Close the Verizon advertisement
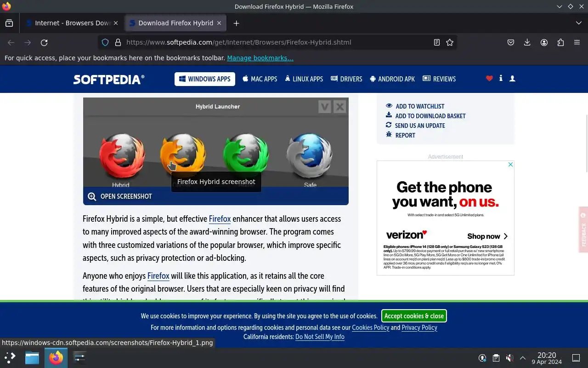 (510, 165)
